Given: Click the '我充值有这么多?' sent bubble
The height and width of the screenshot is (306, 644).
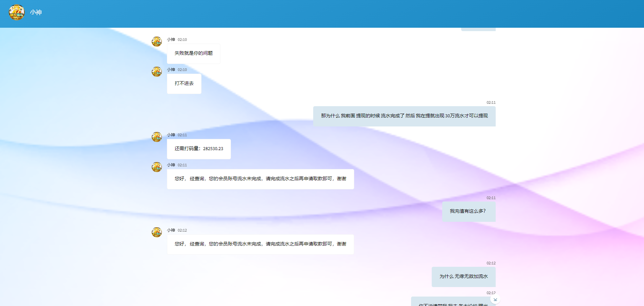Looking at the screenshot, I should pyautogui.click(x=468, y=211).
